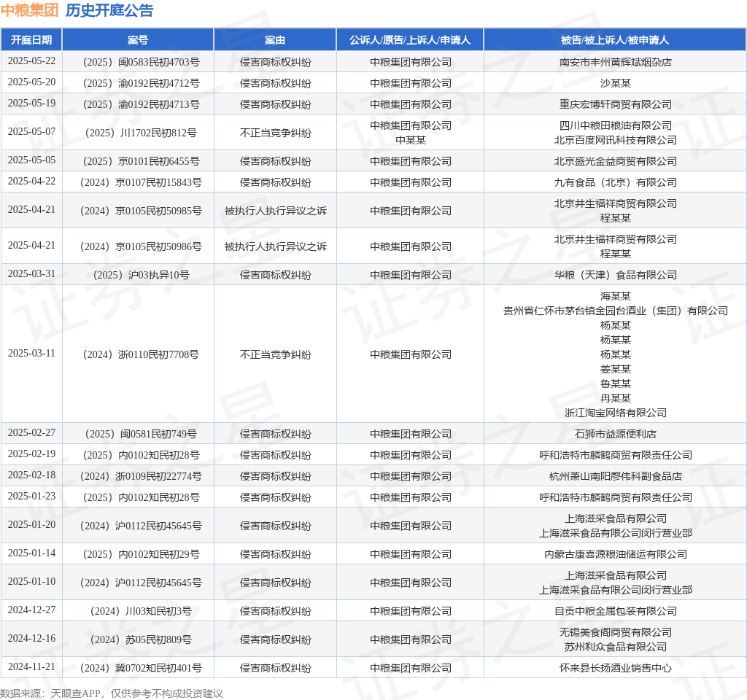The height and width of the screenshot is (700, 747).
Task: Select date cell 2025-05-19
Action: tap(31, 103)
